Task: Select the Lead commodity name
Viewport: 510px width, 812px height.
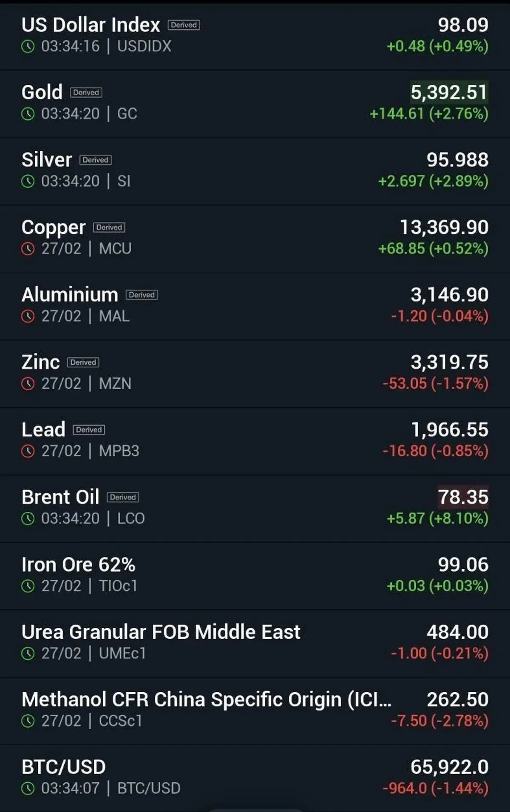Action: pyautogui.click(x=43, y=429)
